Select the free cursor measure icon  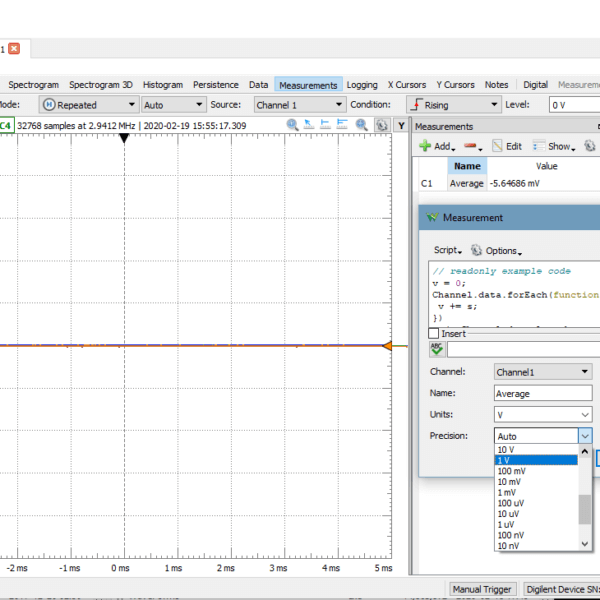[x=308, y=124]
